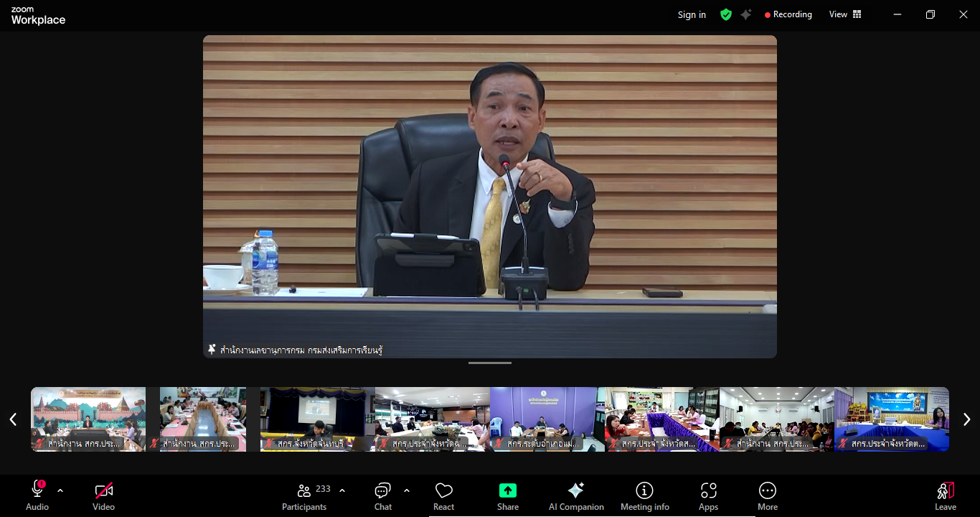Click the gallery strip resize handle bar
The width and height of the screenshot is (980, 517).
[x=490, y=363]
